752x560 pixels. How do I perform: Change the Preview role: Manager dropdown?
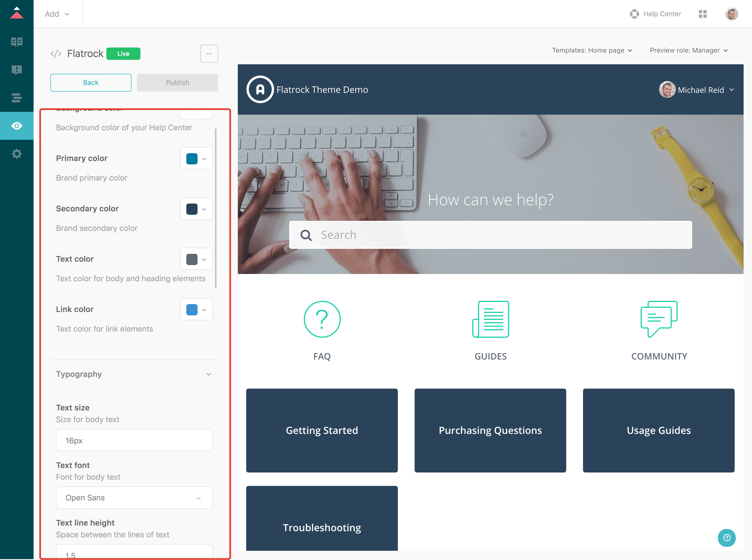point(688,50)
